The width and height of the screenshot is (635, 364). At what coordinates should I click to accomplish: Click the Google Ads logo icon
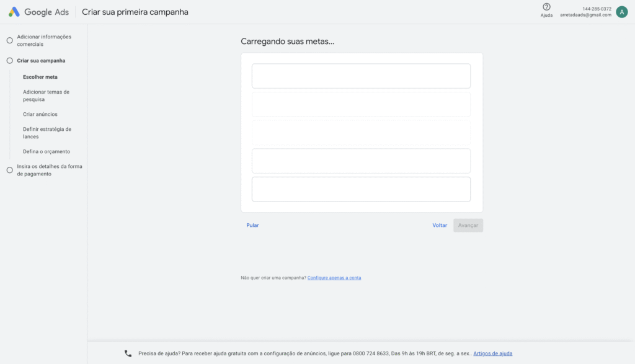(x=14, y=12)
